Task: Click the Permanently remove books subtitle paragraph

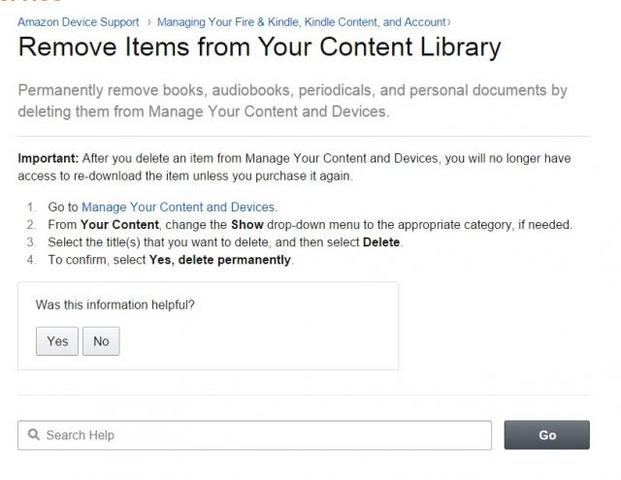Action: tap(292, 101)
